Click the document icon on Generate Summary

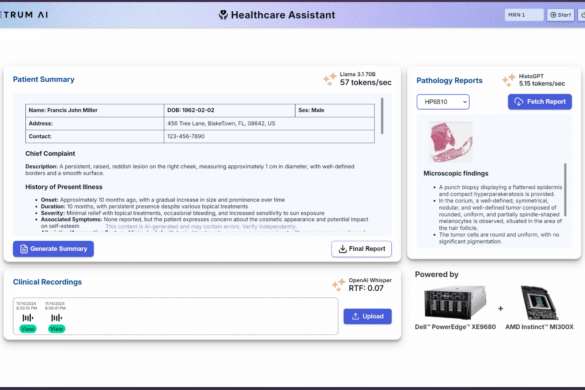coord(24,249)
